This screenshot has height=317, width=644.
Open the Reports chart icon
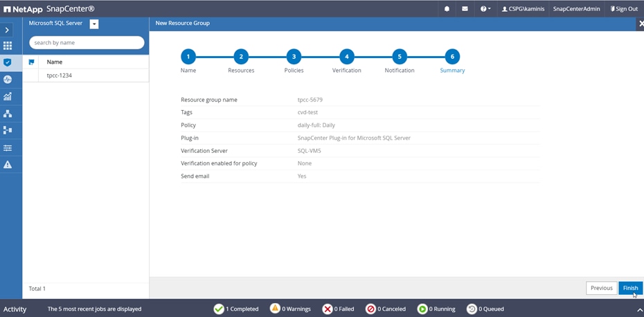tap(8, 96)
